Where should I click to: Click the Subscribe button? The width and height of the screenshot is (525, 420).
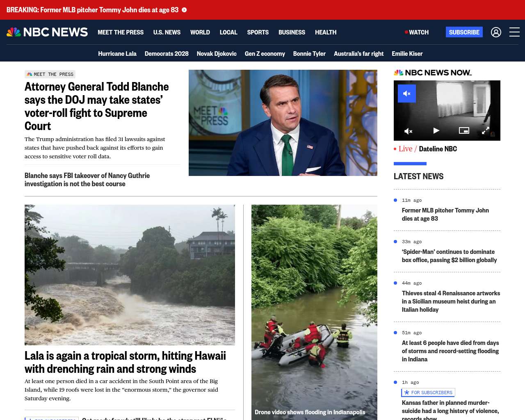click(x=464, y=32)
